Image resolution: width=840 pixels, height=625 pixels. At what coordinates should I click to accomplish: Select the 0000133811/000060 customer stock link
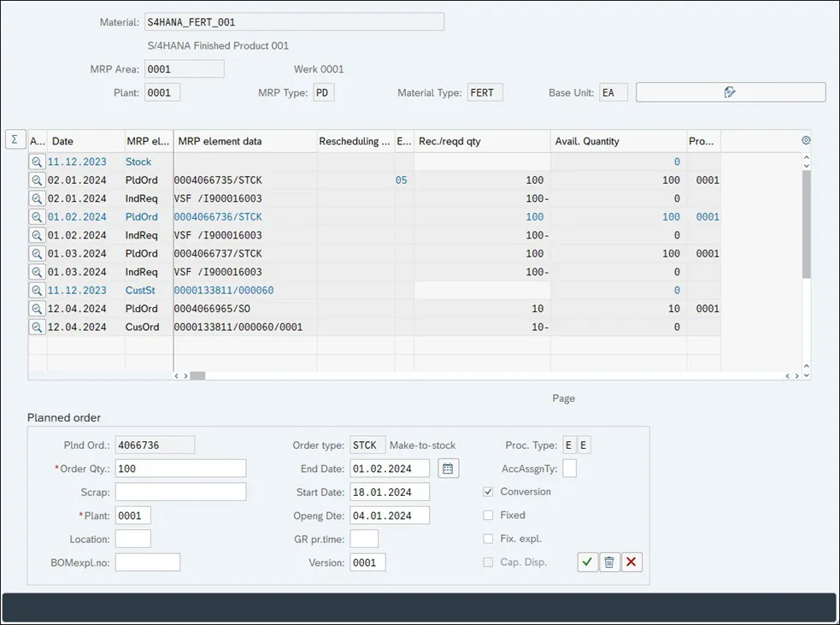tap(223, 291)
